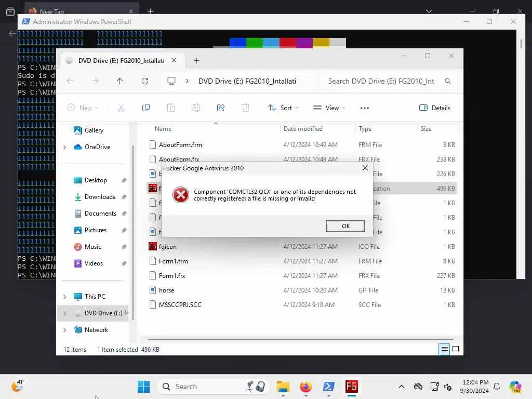Open the Windows Start menu

click(x=143, y=387)
